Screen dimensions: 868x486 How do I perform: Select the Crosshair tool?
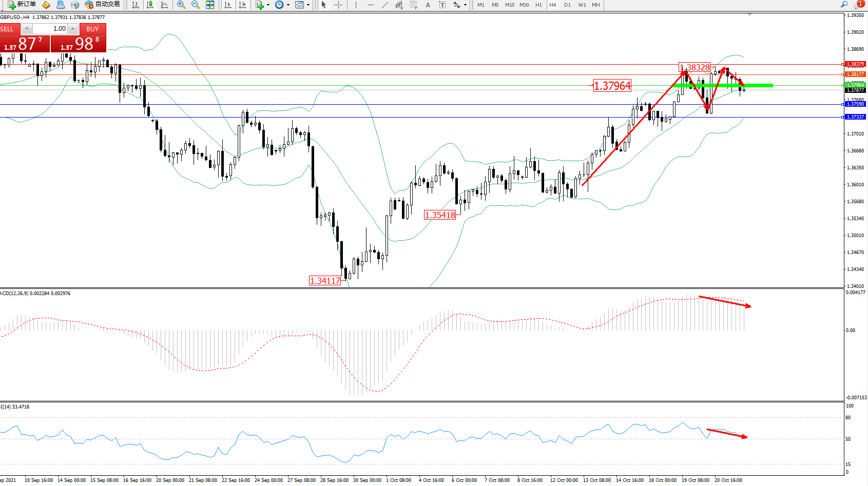(x=339, y=5)
